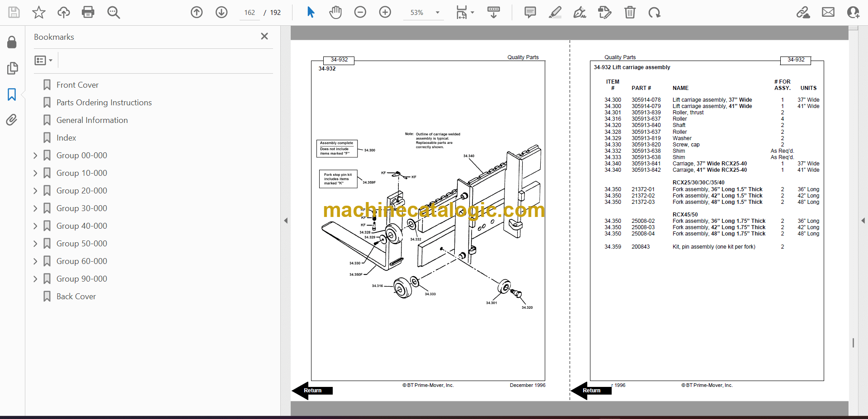Screen dimensions: 868x419
Task: Expand the Group 50-000 bookmark
Action: click(35, 244)
